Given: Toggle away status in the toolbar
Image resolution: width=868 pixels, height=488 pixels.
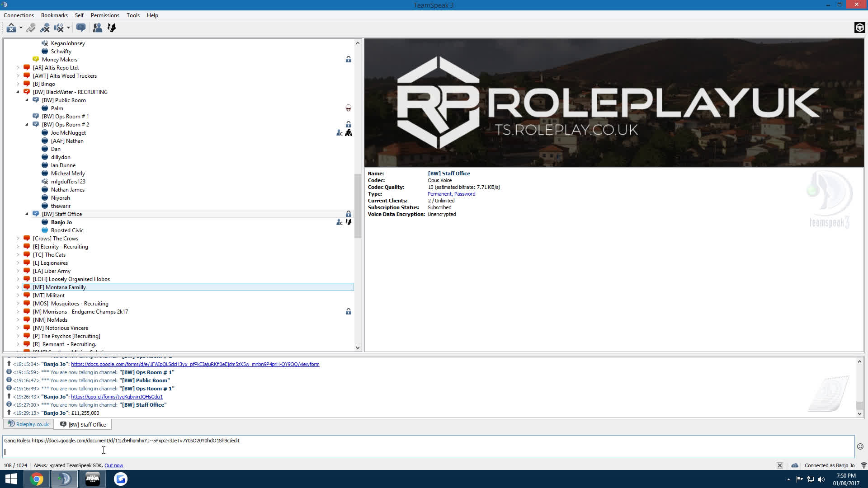Looking at the screenshot, I should (31, 28).
